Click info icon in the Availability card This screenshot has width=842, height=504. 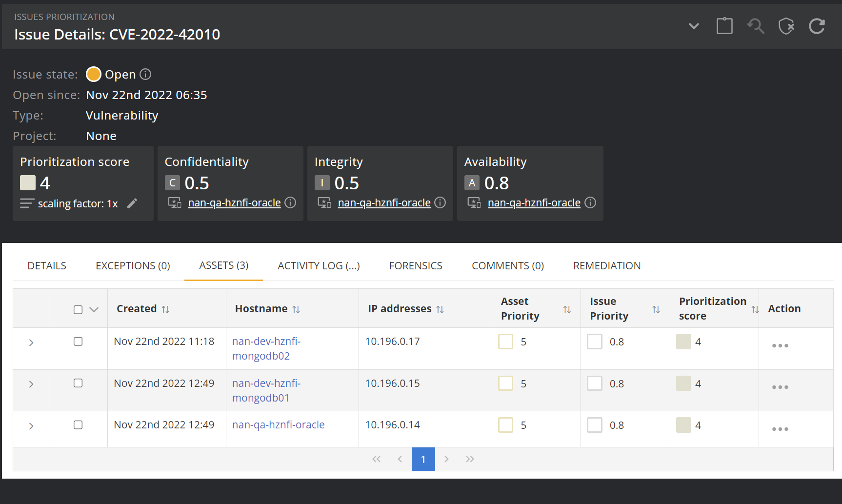tap(590, 202)
